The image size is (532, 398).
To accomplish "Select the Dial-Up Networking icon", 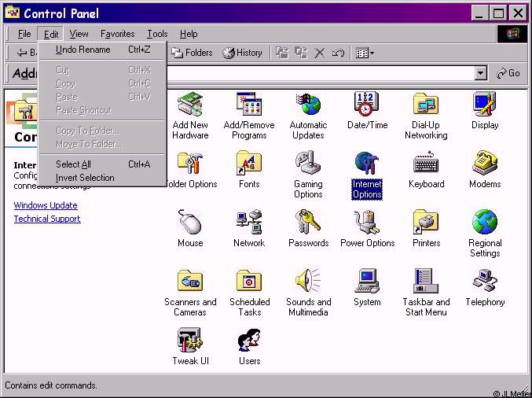I will tap(426, 105).
